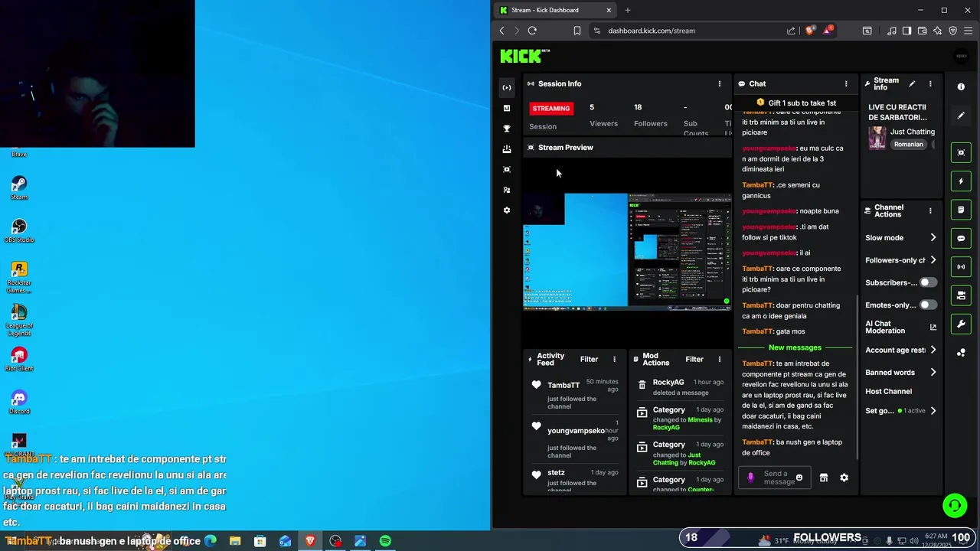Click the lightning bolt widget icon
This screenshot has width=980, height=551.
tap(961, 181)
